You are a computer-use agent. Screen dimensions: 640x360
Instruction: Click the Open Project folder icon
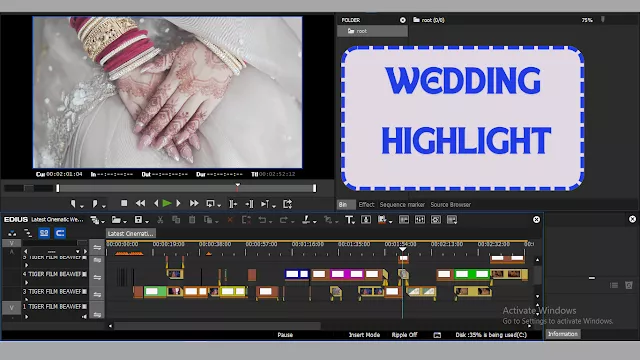(x=116, y=220)
